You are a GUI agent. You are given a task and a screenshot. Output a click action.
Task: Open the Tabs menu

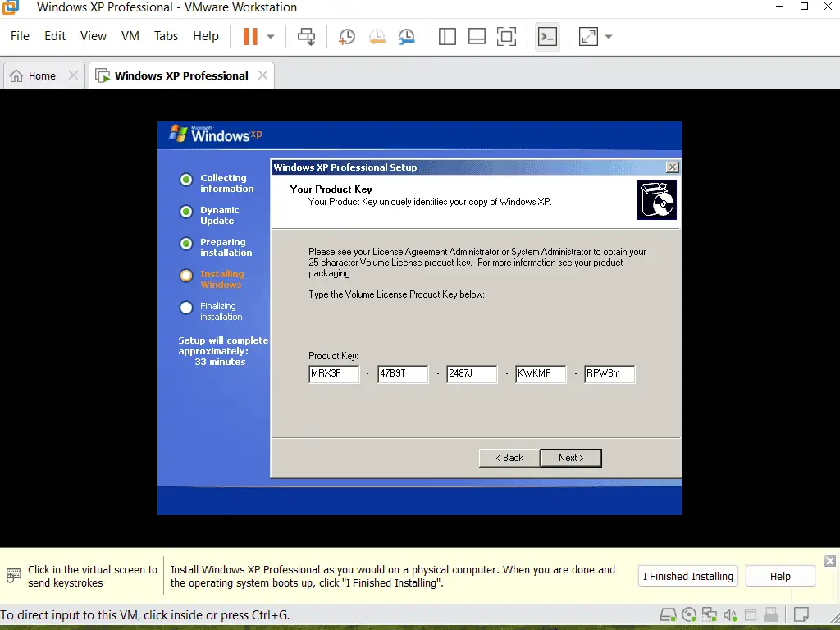[166, 36]
